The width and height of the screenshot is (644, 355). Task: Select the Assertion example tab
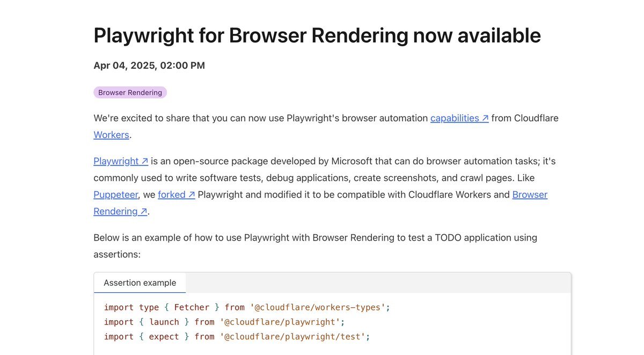tap(140, 283)
